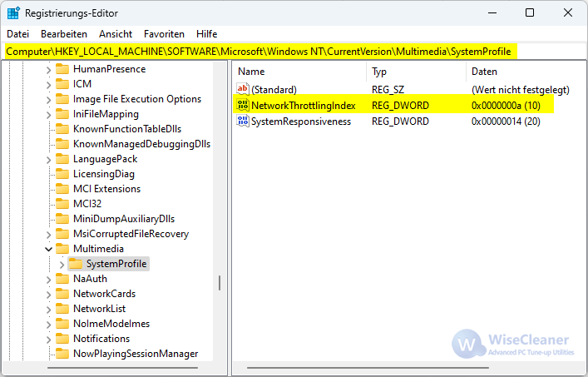Image resolution: width=588 pixels, height=377 pixels.
Task: Expand the ICM key
Action: coord(48,85)
